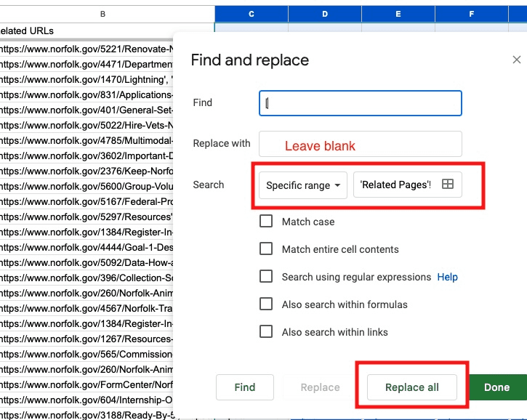Screen dimensions: 527x420
Task: Select cell with 5022/Hire-Vets URL
Action: point(87,125)
